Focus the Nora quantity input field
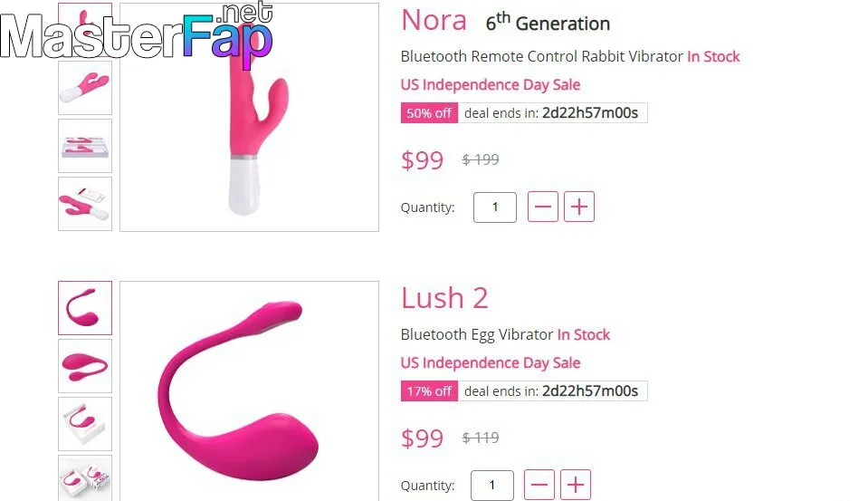Image resolution: width=868 pixels, height=501 pixels. pos(495,207)
